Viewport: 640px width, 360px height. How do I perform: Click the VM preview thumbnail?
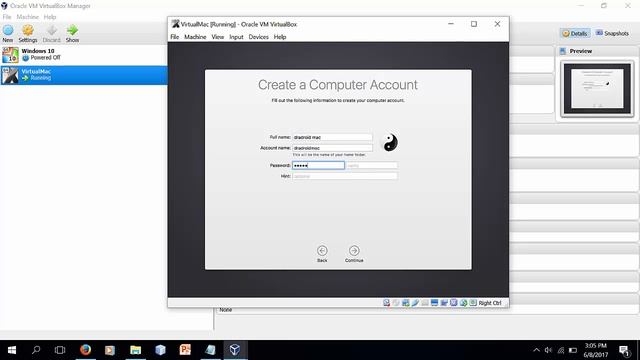click(597, 89)
